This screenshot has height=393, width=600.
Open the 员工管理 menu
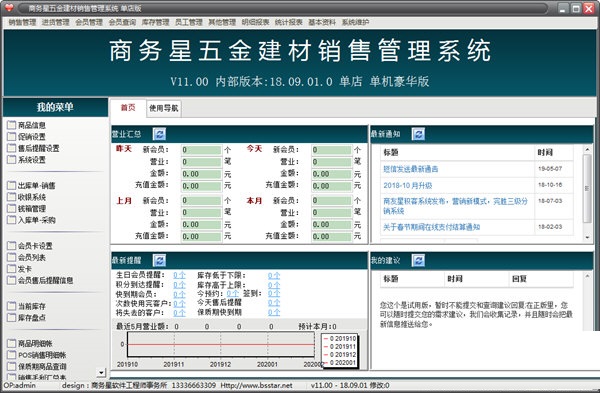189,22
